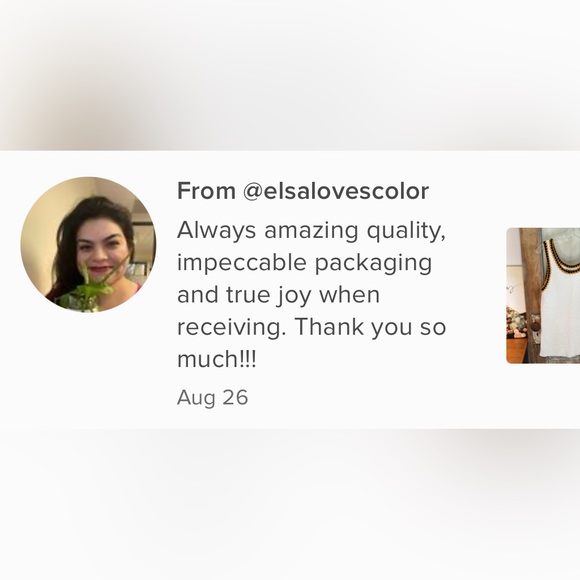
Task: Select the "receiving. Thank you so" line
Action: 311,327
